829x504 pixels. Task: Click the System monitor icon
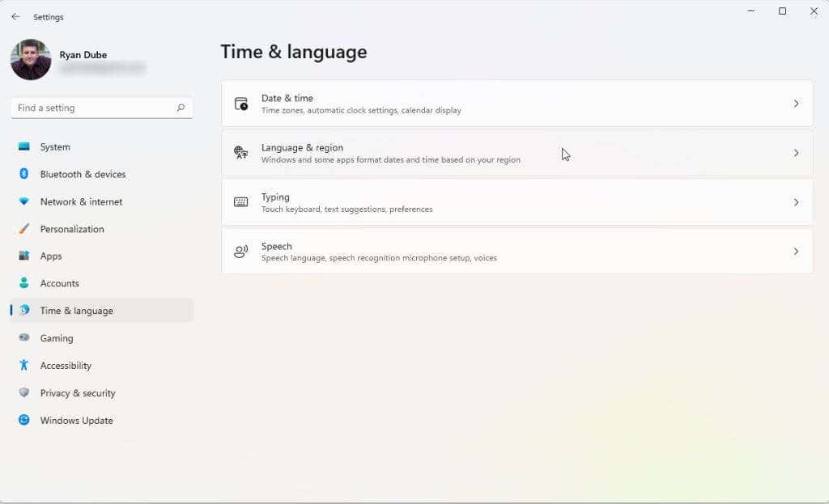click(x=23, y=146)
